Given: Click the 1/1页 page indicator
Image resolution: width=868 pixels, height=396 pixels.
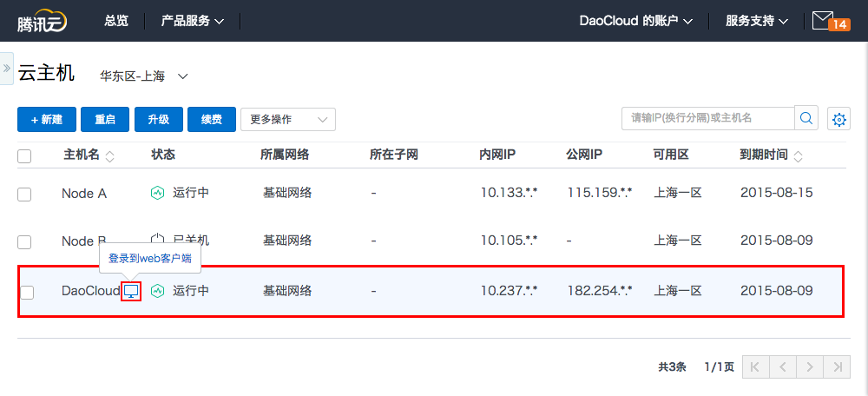Looking at the screenshot, I should tap(719, 366).
